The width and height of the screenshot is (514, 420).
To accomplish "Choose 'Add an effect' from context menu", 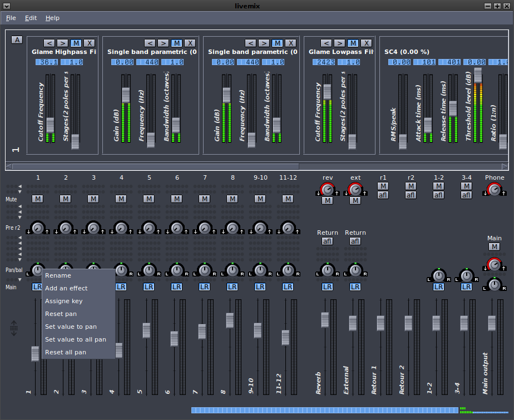I will [x=66, y=288].
